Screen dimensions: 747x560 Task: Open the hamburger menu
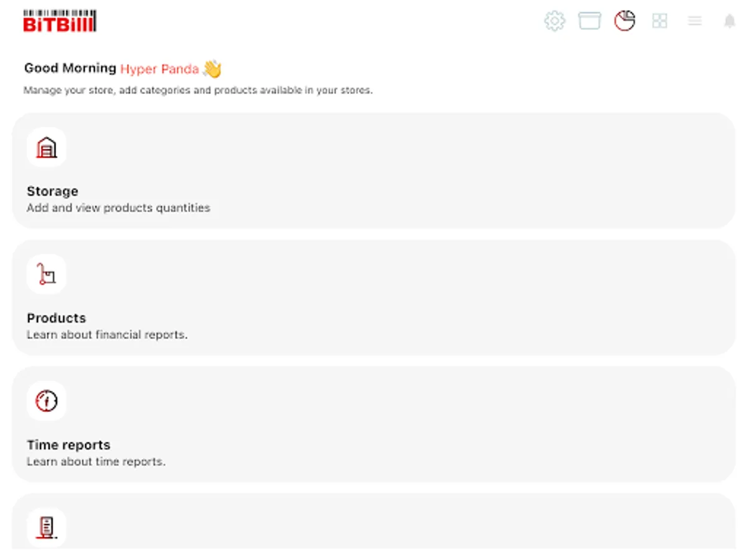(695, 21)
